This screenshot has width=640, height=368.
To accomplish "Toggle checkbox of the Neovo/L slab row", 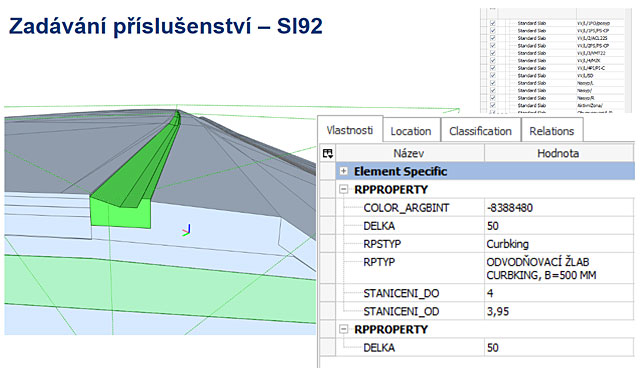I will [x=493, y=83].
